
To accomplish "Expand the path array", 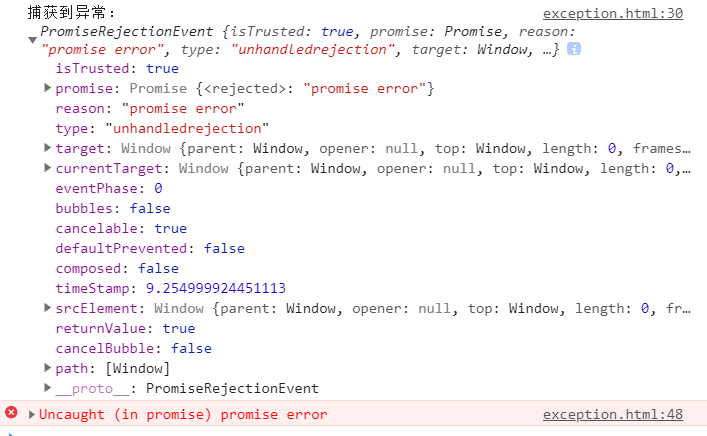I will coord(47,367).
